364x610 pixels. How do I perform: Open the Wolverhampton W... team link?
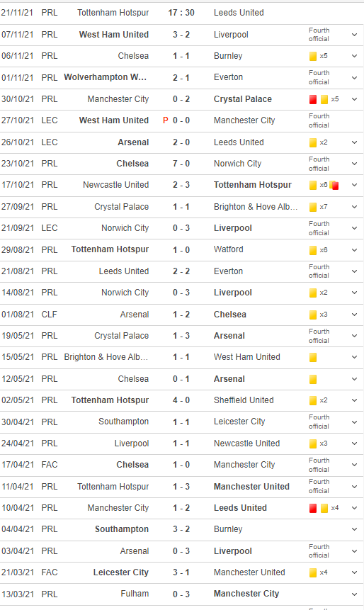106,77
